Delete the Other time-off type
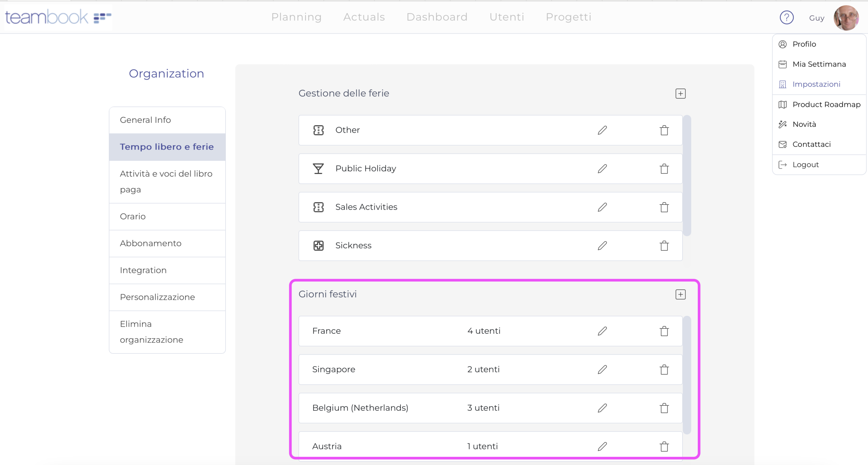 click(664, 130)
